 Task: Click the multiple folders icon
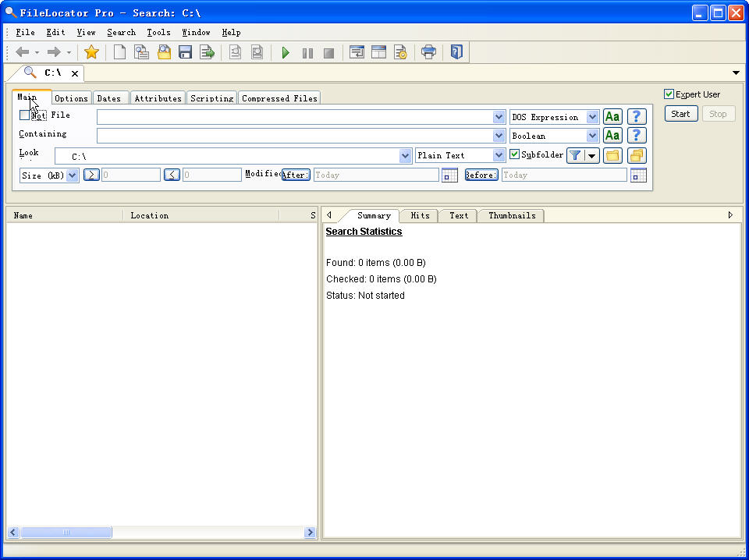pyautogui.click(x=637, y=155)
